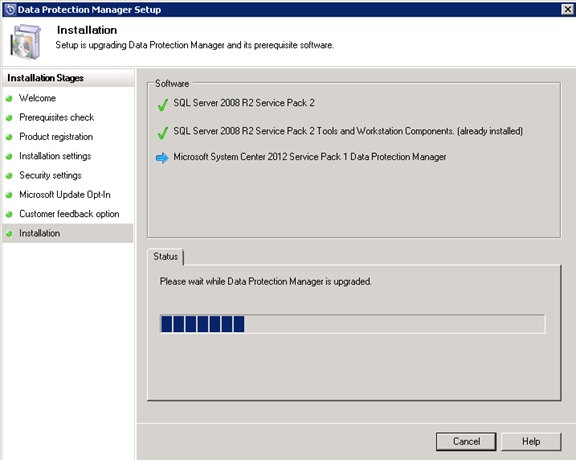Click the setup shield icon in the title bar

(x=10, y=9)
